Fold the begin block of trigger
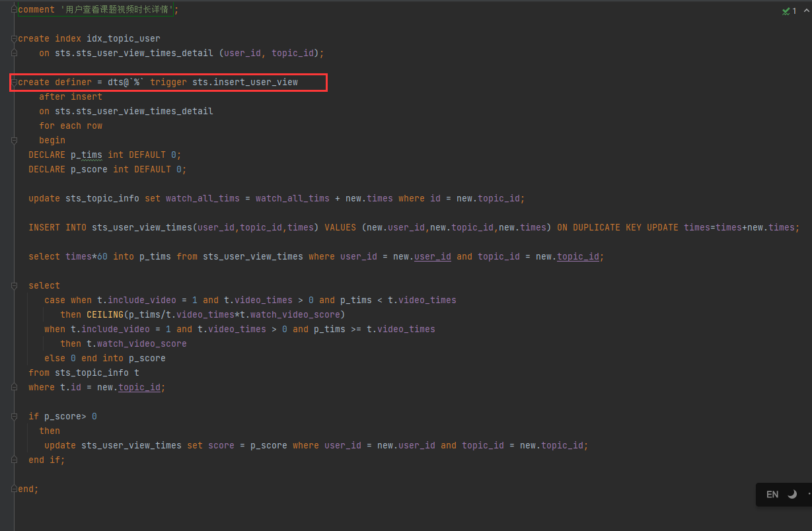 pos(14,140)
